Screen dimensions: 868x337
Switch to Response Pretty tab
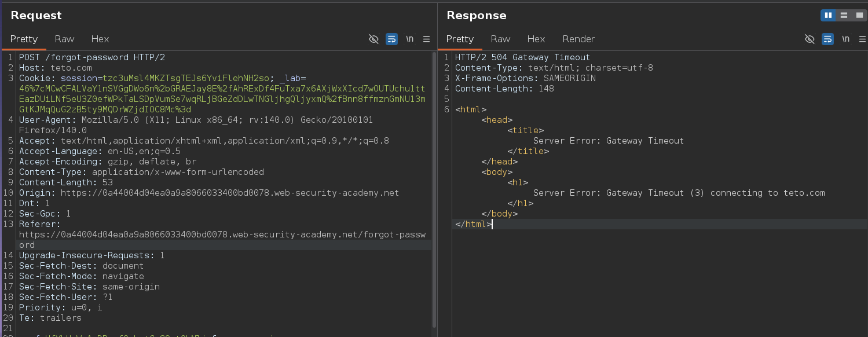[460, 39]
